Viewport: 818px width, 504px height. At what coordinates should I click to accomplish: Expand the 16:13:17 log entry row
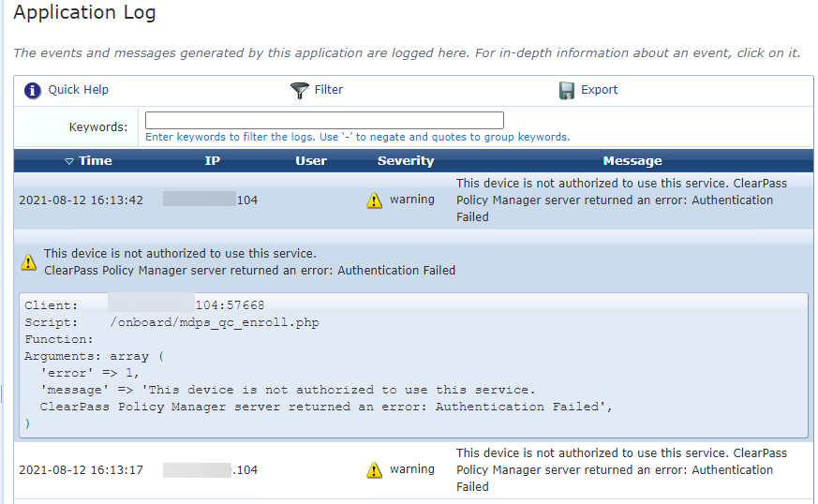tap(81, 470)
